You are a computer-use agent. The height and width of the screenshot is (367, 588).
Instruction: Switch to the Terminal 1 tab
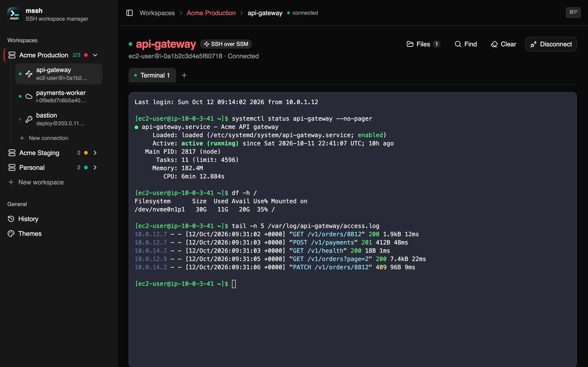click(152, 75)
